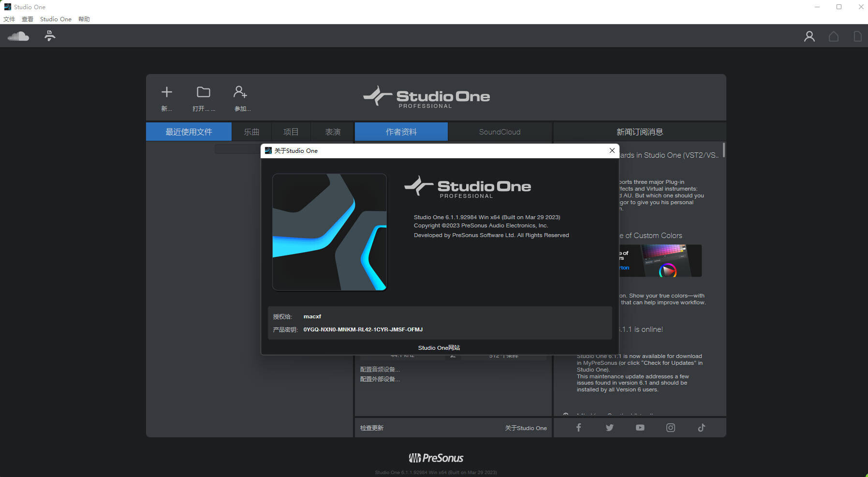Open the '1.1 is online!' news headline
This screenshot has height=477, width=868.
(641, 329)
